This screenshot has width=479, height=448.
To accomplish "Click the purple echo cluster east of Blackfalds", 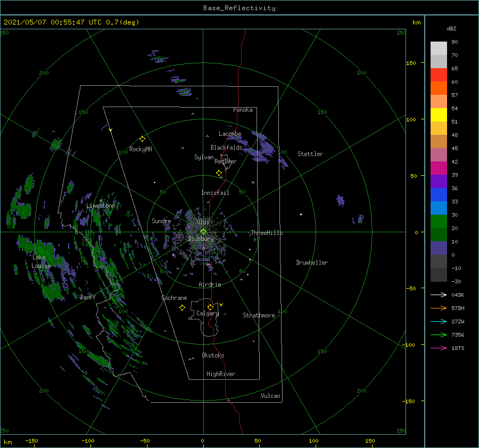I will (260, 148).
